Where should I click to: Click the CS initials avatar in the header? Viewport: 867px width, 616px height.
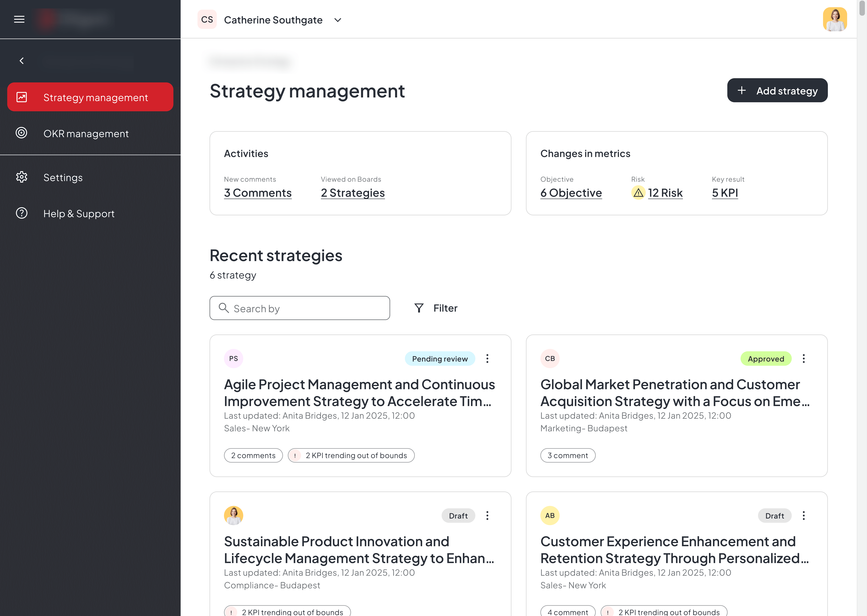pyautogui.click(x=207, y=19)
